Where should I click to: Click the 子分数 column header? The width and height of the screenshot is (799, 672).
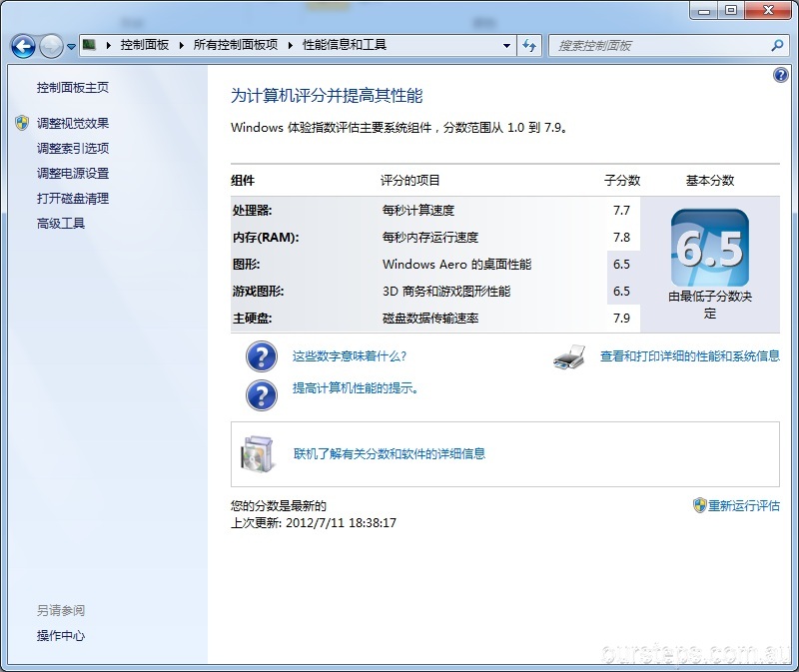[x=622, y=180]
